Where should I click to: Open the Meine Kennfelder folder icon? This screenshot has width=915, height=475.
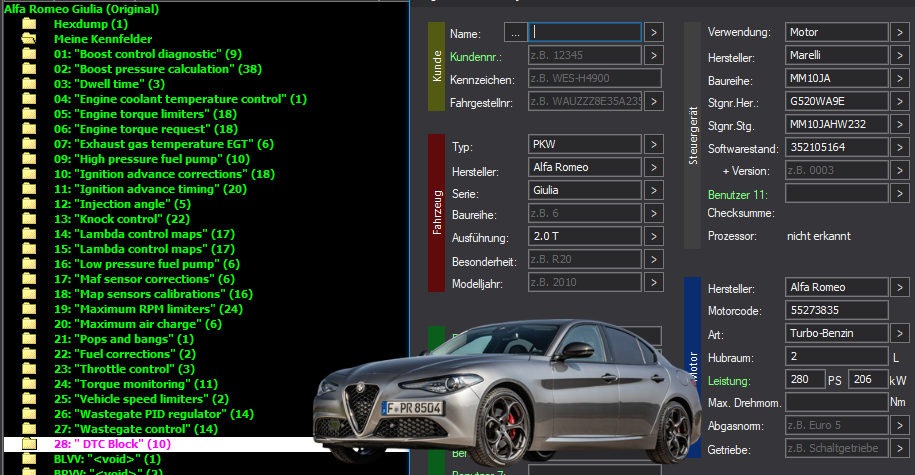(29, 39)
